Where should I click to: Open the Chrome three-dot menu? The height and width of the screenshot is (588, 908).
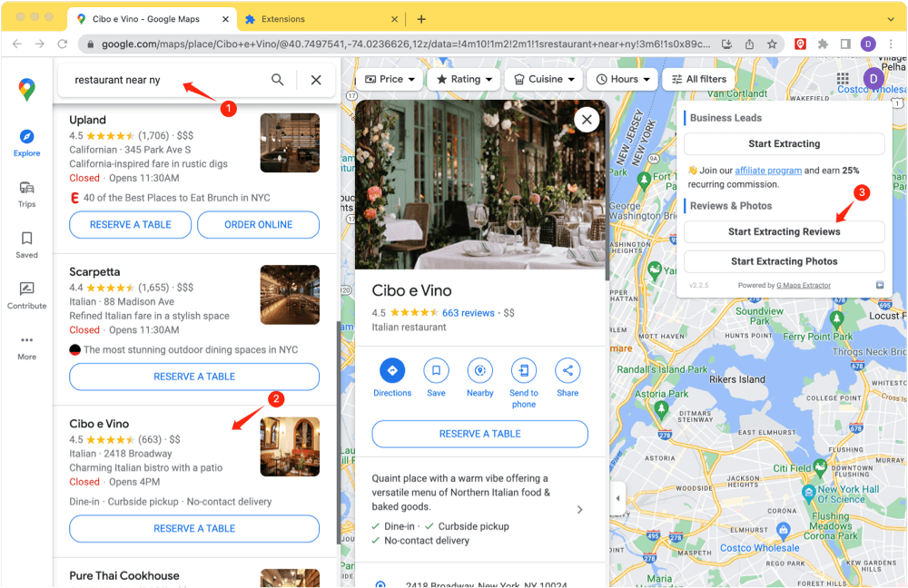pos(891,44)
